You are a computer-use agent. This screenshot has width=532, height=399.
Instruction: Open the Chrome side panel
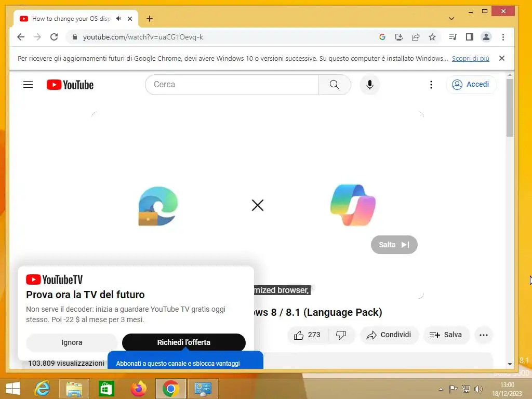click(x=470, y=37)
